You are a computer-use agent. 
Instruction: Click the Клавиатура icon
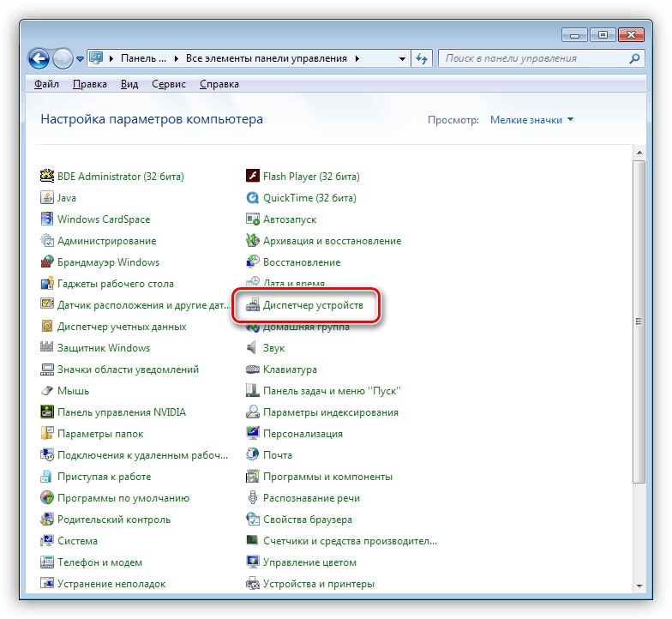coord(252,369)
